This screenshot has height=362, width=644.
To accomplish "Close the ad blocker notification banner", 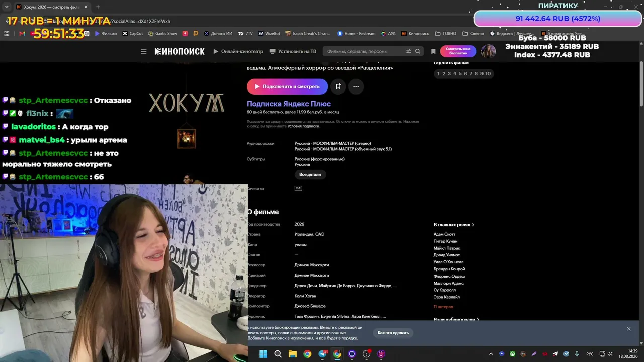I will coord(628,329).
